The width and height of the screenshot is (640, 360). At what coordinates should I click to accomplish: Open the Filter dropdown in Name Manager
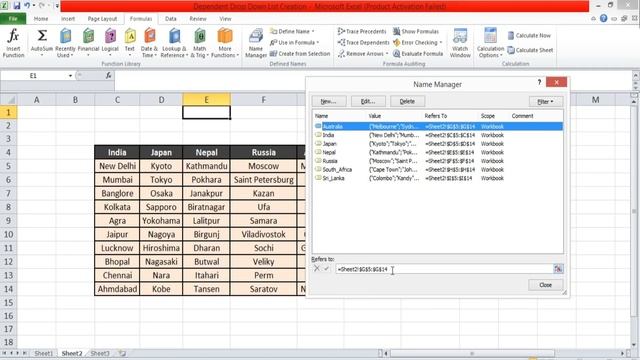546,101
